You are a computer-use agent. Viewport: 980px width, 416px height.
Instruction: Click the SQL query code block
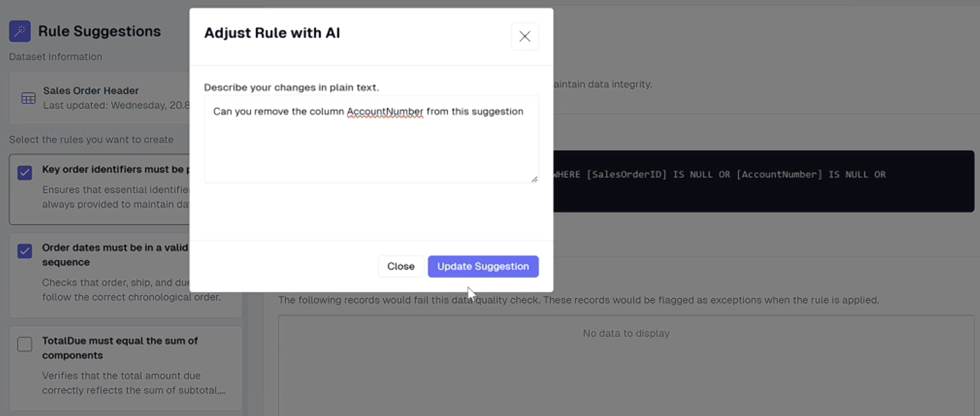coord(763,181)
